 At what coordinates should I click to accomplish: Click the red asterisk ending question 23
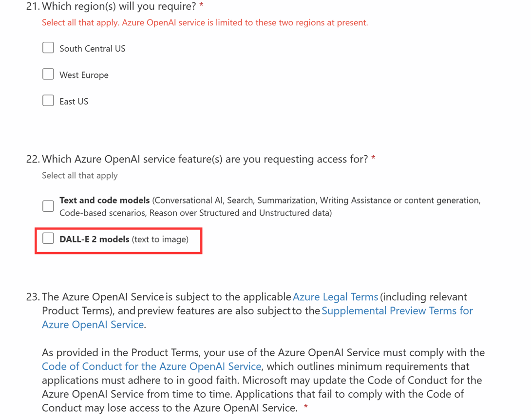click(x=306, y=406)
